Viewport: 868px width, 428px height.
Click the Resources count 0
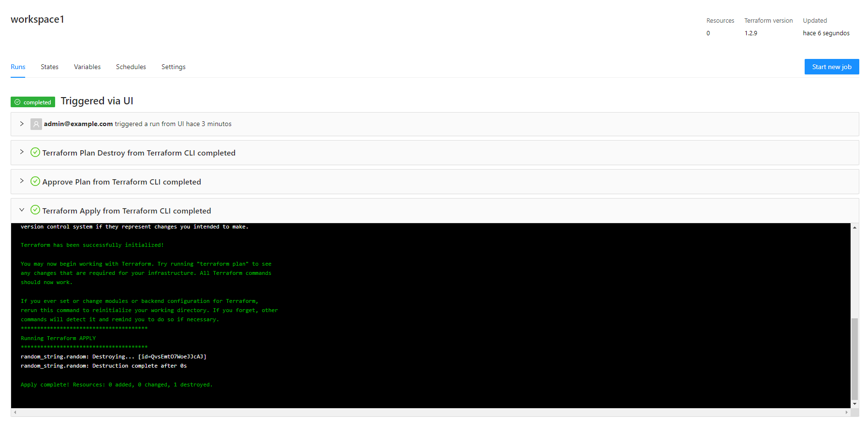coord(708,33)
